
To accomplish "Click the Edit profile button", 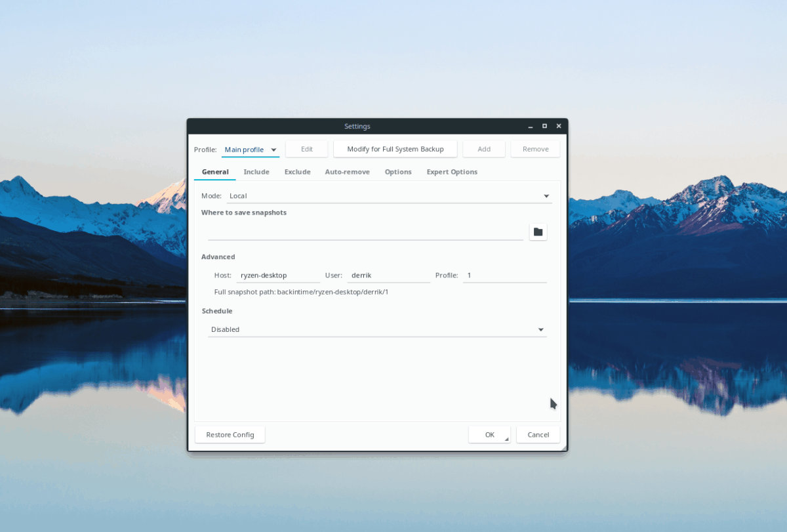I will [306, 149].
